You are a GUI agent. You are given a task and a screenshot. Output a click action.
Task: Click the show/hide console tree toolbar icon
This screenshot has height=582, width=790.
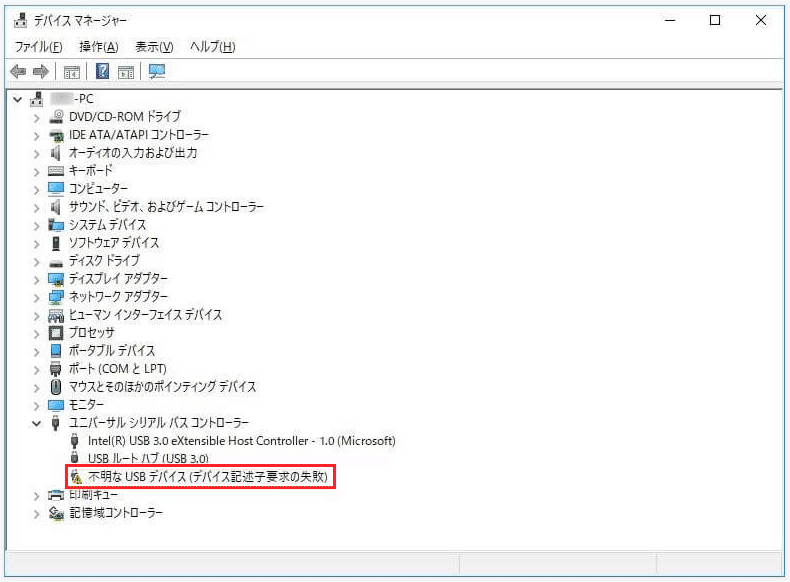(72, 72)
